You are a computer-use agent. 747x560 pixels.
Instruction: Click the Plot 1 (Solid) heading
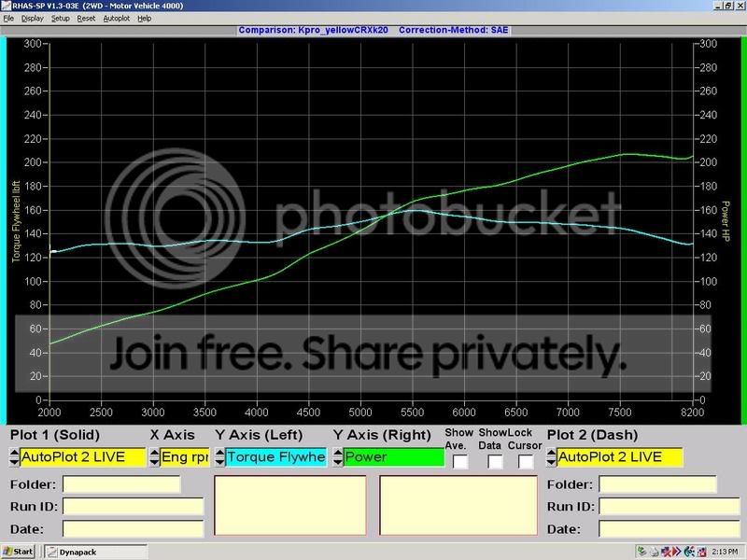(55, 435)
